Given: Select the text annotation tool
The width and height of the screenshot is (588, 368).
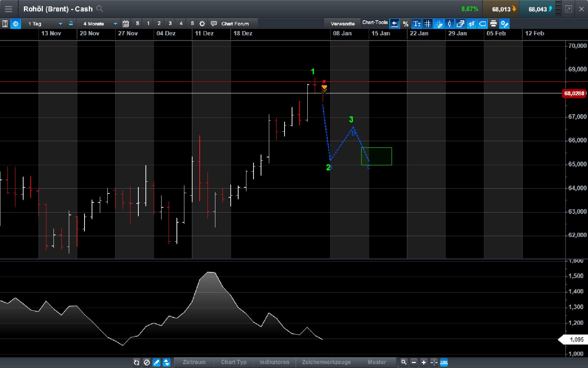Looking at the screenshot, I should click(x=418, y=24).
